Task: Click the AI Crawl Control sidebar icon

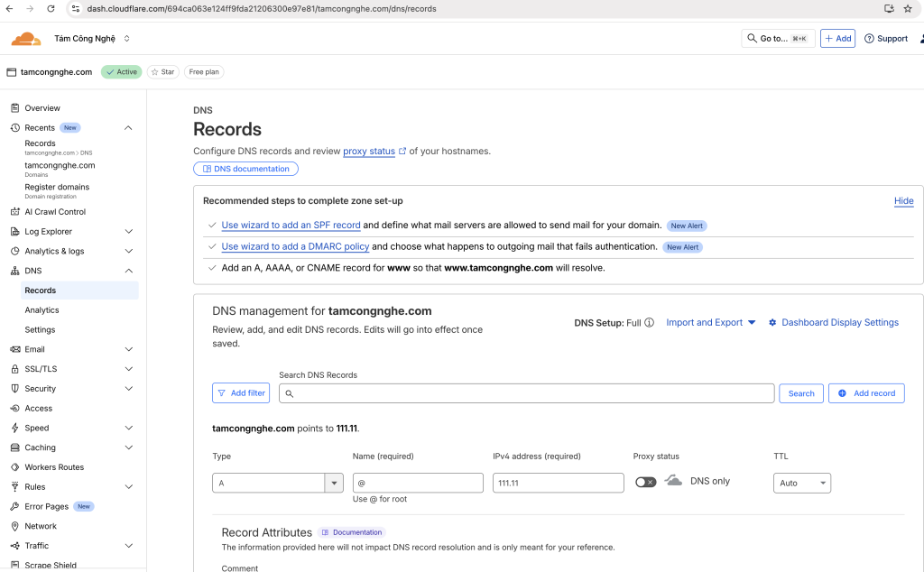Action: pyautogui.click(x=15, y=212)
